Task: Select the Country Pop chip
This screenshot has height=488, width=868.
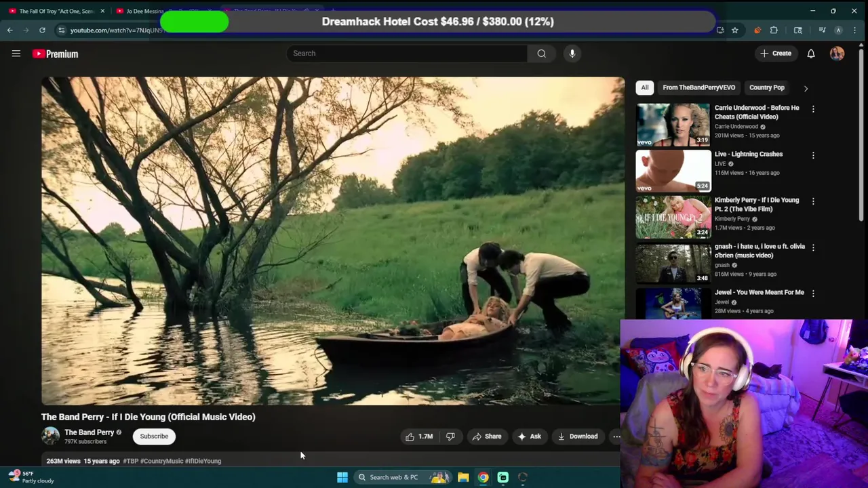Action: 766,87
